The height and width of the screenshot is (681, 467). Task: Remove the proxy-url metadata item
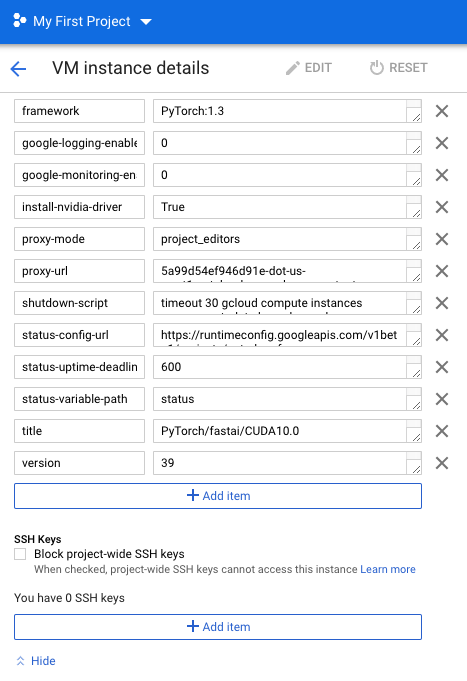click(442, 271)
